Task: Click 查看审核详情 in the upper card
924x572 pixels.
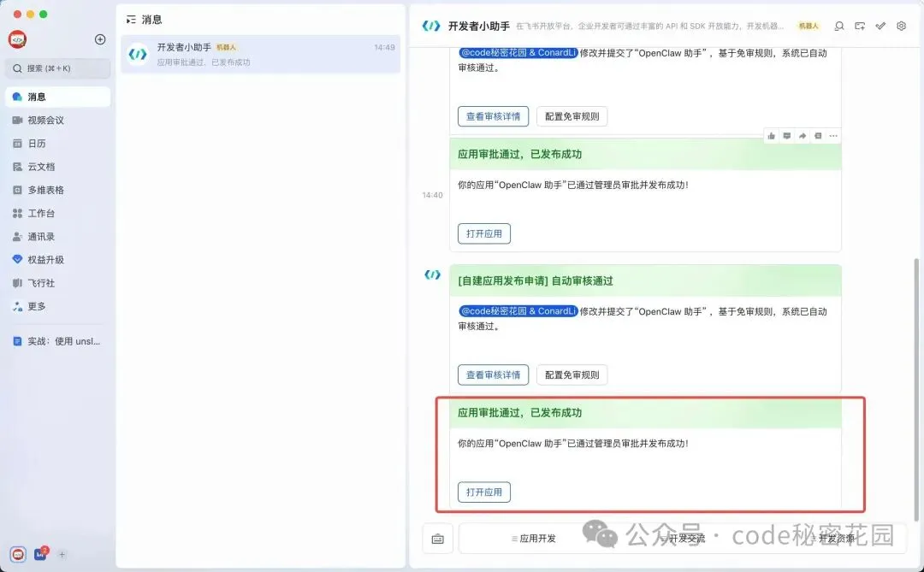Action: [494, 116]
